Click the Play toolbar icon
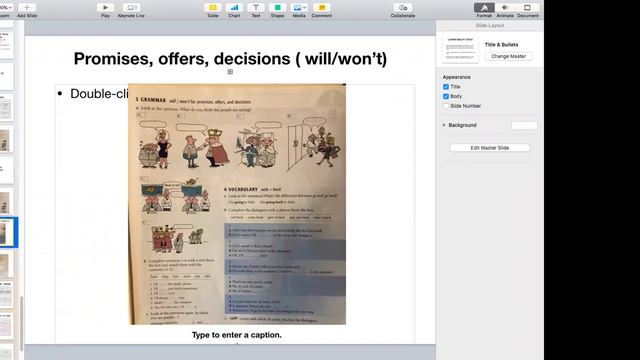640x360 pixels. (105, 8)
